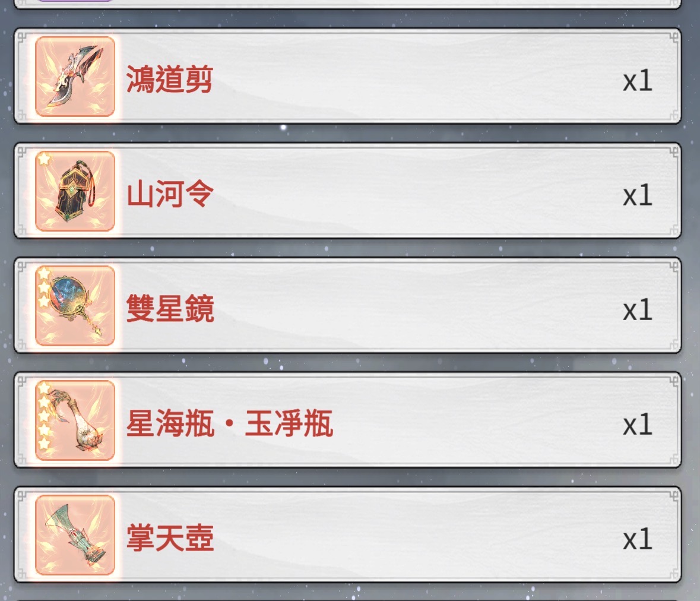Click the single star on 山河令 icon
The height and width of the screenshot is (601, 700).
point(44,159)
